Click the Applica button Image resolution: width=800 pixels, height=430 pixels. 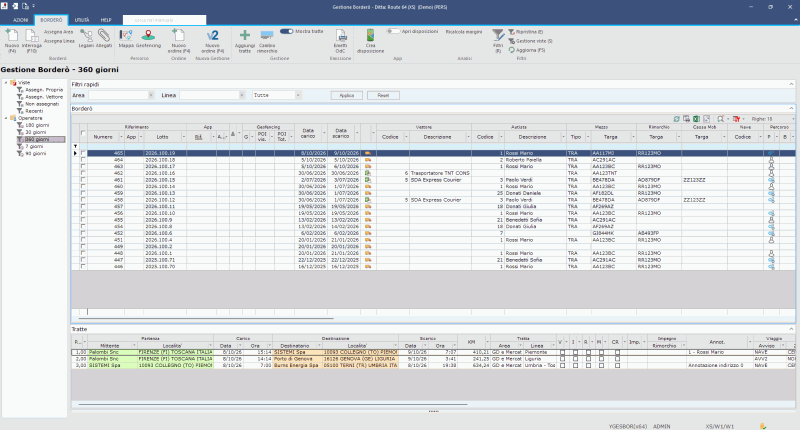tap(346, 95)
